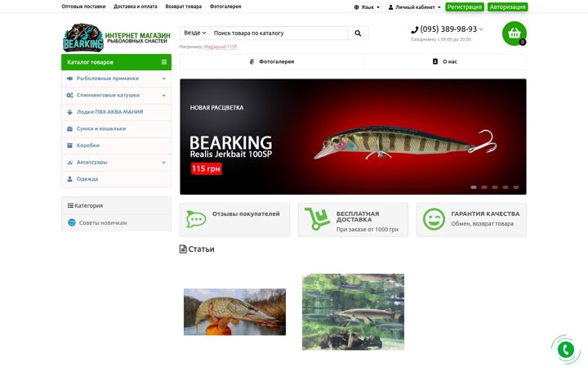Expand Рыболовные приманки chevron
Viewport: 588px width, 368px height.
click(164, 79)
